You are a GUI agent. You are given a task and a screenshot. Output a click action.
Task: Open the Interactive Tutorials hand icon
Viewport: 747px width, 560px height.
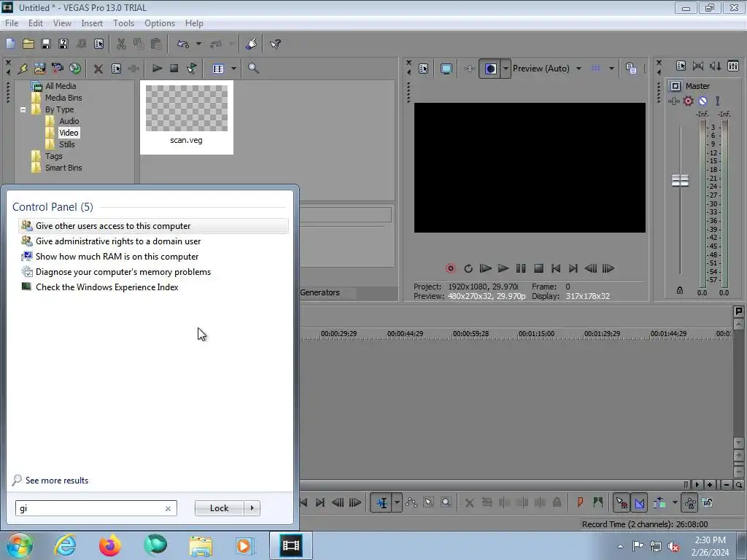251,44
